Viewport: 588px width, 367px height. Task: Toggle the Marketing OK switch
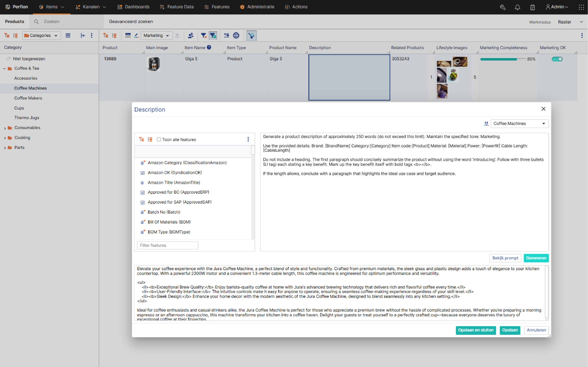[x=557, y=59]
